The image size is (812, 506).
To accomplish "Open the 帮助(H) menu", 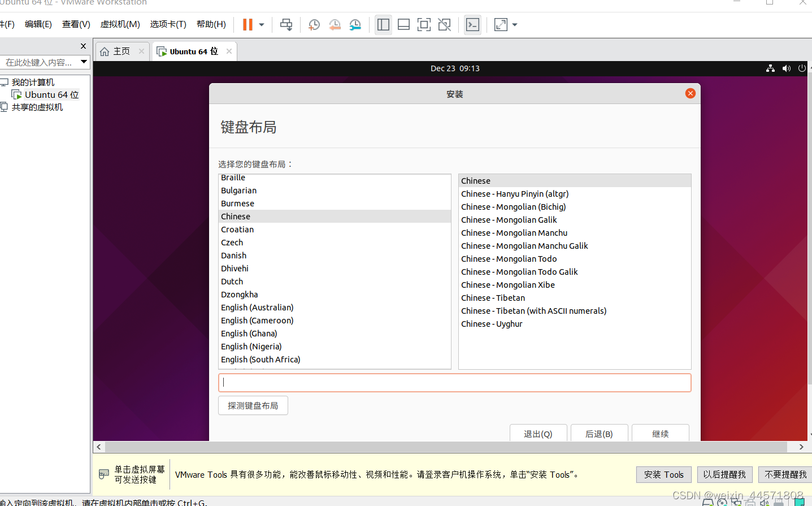I will coord(211,24).
